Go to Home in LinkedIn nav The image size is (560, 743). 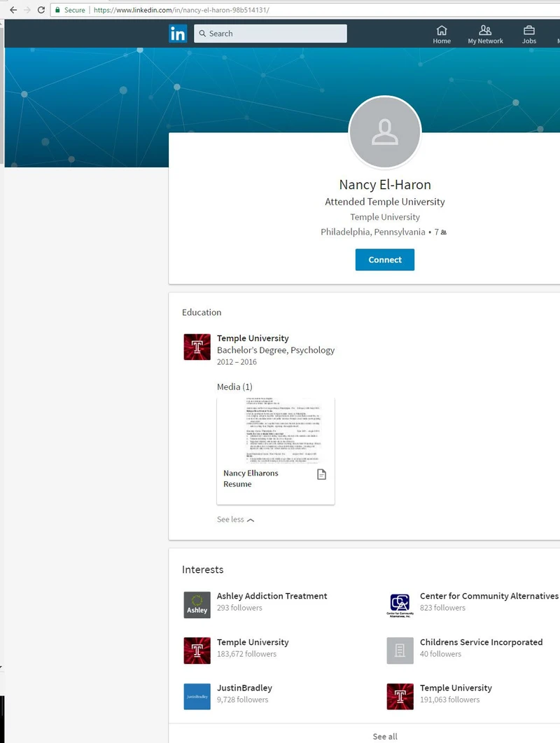(442, 34)
